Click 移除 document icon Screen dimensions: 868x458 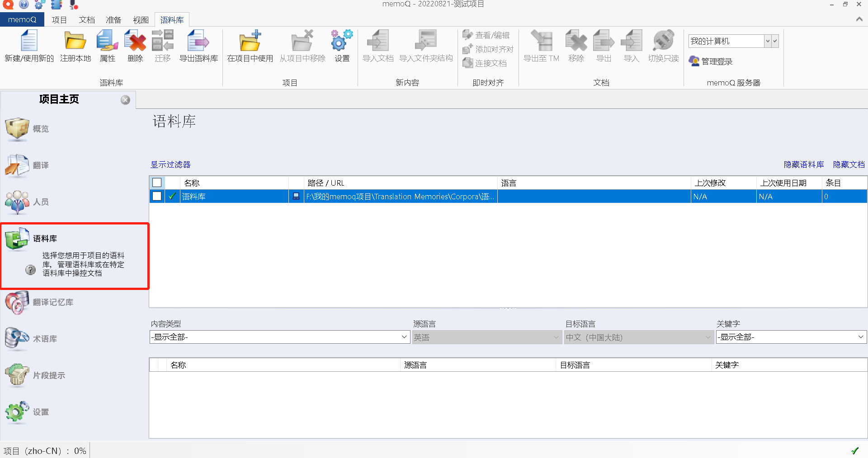[x=576, y=41]
